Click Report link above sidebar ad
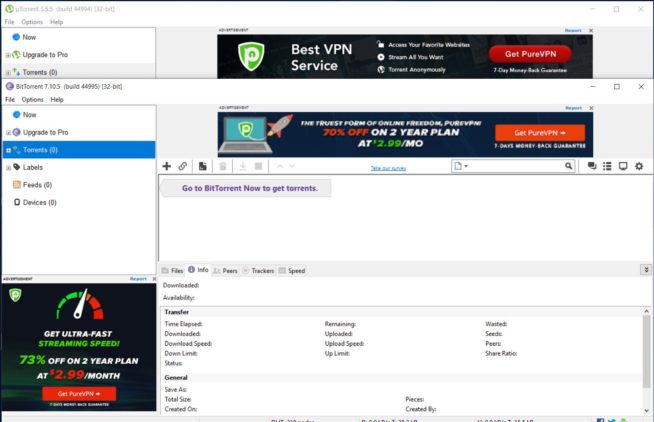The height and width of the screenshot is (422, 654). point(138,279)
